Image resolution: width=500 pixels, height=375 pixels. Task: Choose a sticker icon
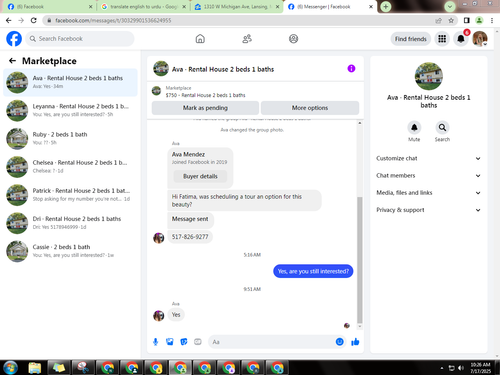pyautogui.click(x=184, y=342)
